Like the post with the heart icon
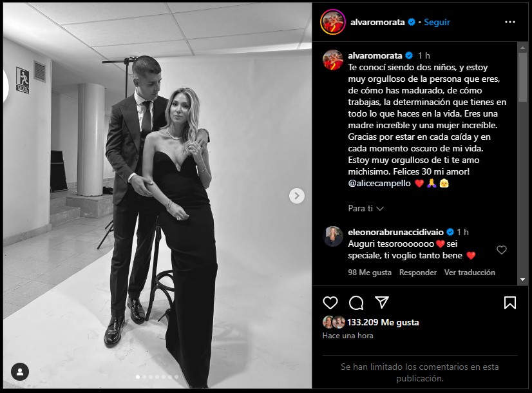532x393 pixels. click(x=330, y=303)
